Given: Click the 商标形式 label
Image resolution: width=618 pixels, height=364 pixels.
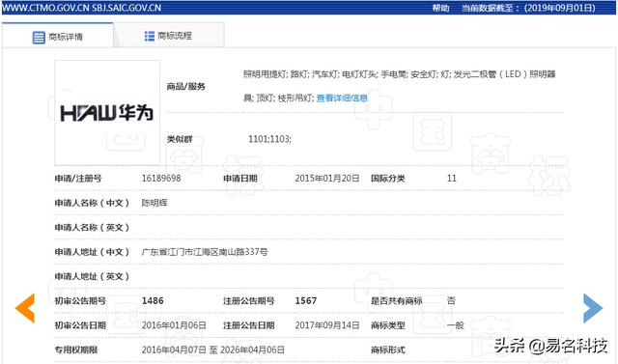Looking at the screenshot, I should 388,350.
